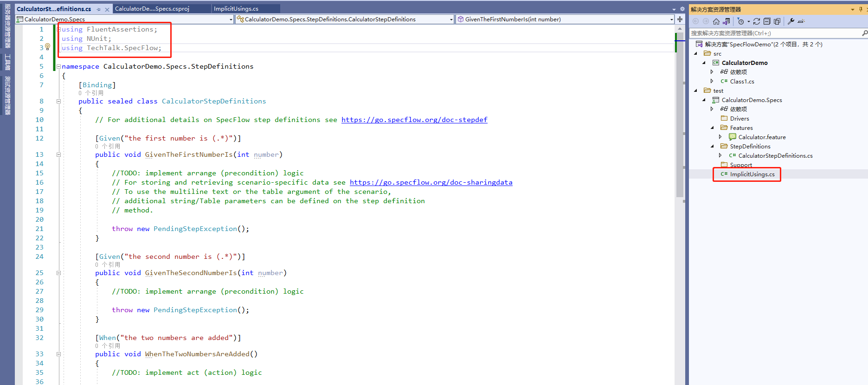Click '0 个引用' CodeLens above GivenTheSecondNumberIs
Image resolution: width=868 pixels, height=385 pixels.
108,264
